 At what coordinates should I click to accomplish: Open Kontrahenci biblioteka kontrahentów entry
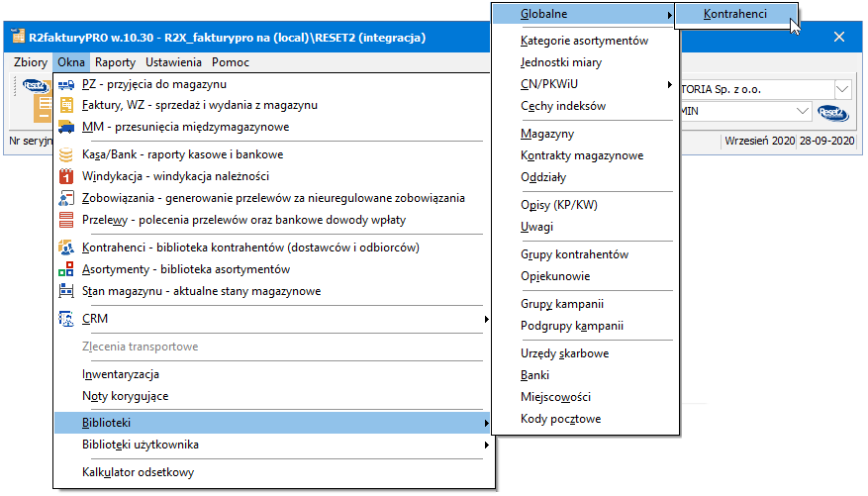[x=272, y=248]
